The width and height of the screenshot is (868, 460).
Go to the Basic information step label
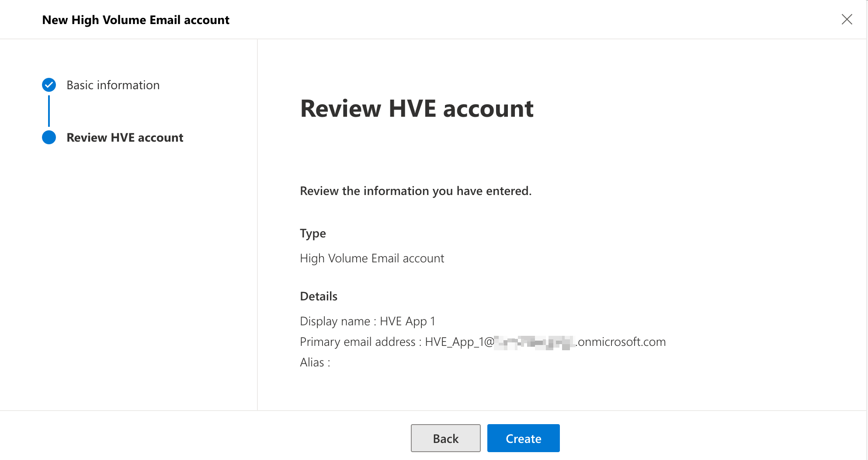point(113,85)
